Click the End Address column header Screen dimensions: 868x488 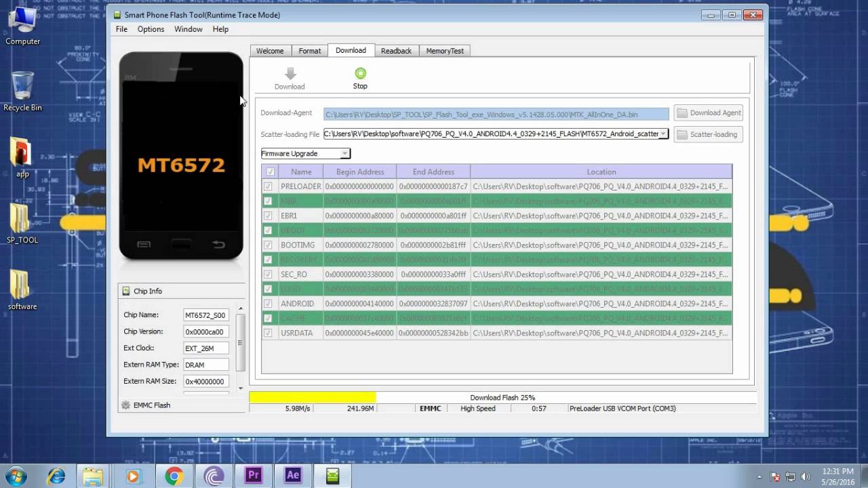click(433, 172)
